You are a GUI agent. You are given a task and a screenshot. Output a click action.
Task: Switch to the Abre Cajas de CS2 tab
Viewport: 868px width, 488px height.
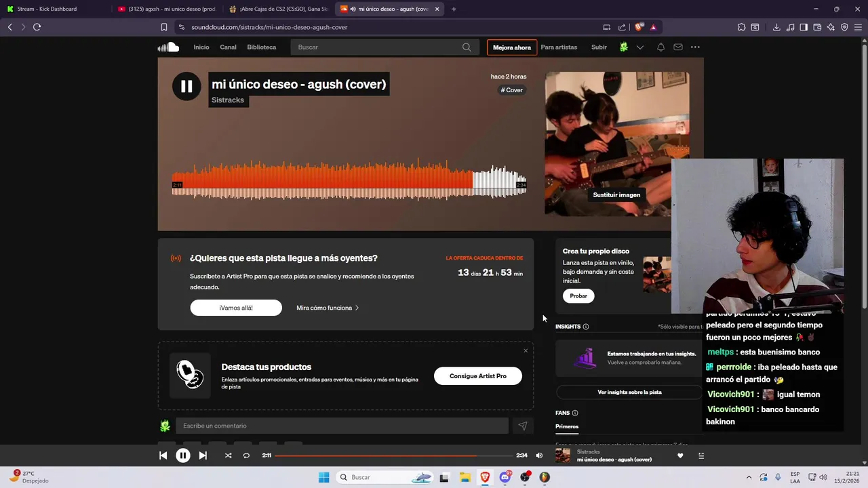tap(279, 9)
